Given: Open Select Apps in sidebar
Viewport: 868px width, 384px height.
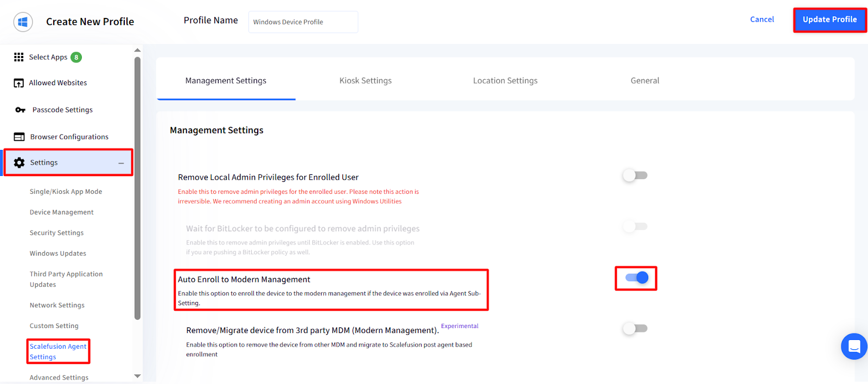Looking at the screenshot, I should 48,57.
